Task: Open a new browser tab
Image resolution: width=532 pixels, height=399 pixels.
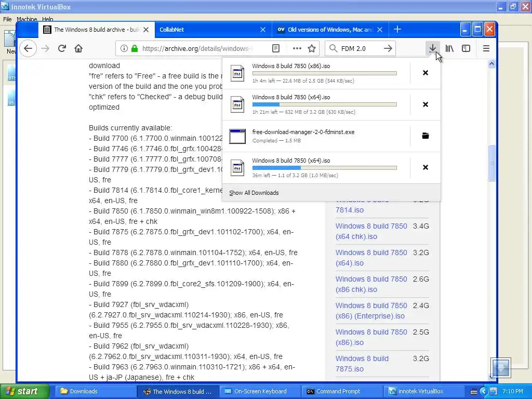Action: [x=397, y=30]
